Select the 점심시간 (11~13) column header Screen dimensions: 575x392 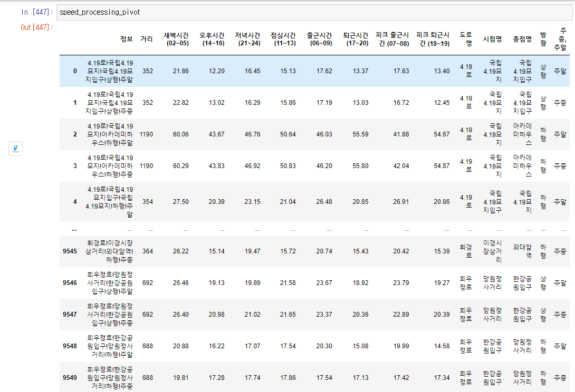click(283, 39)
